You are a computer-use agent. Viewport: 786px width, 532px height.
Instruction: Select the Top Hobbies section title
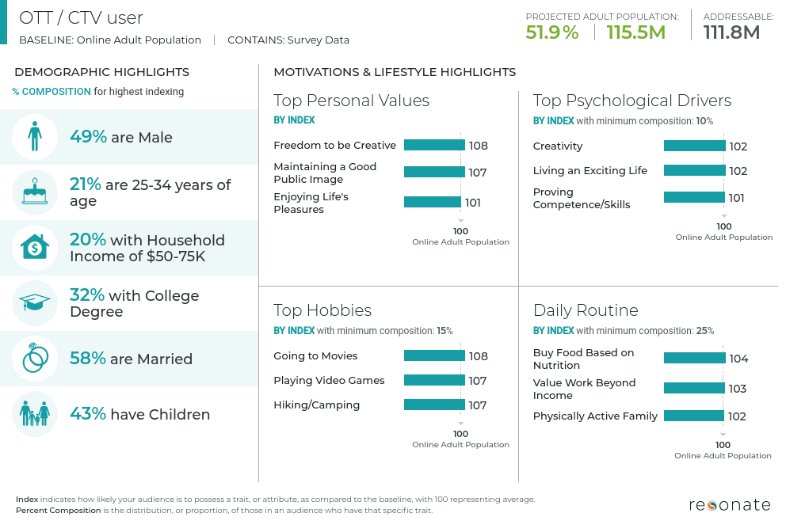322,310
